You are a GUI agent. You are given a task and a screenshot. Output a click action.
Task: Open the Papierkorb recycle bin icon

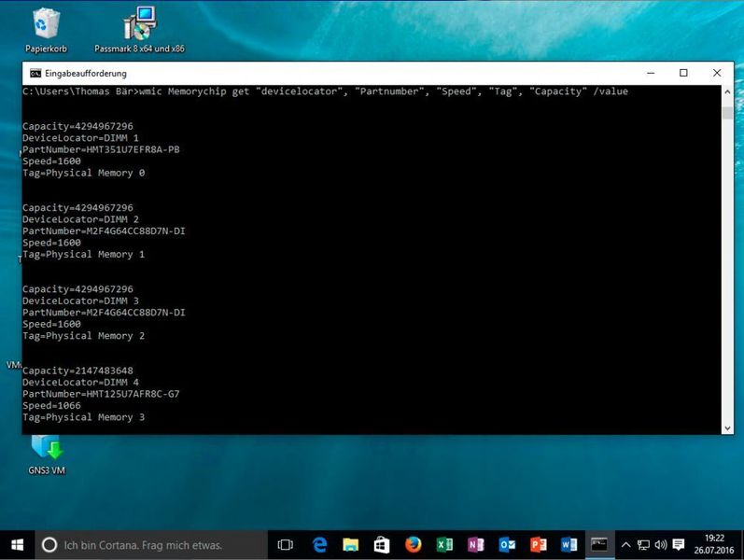tap(46, 30)
